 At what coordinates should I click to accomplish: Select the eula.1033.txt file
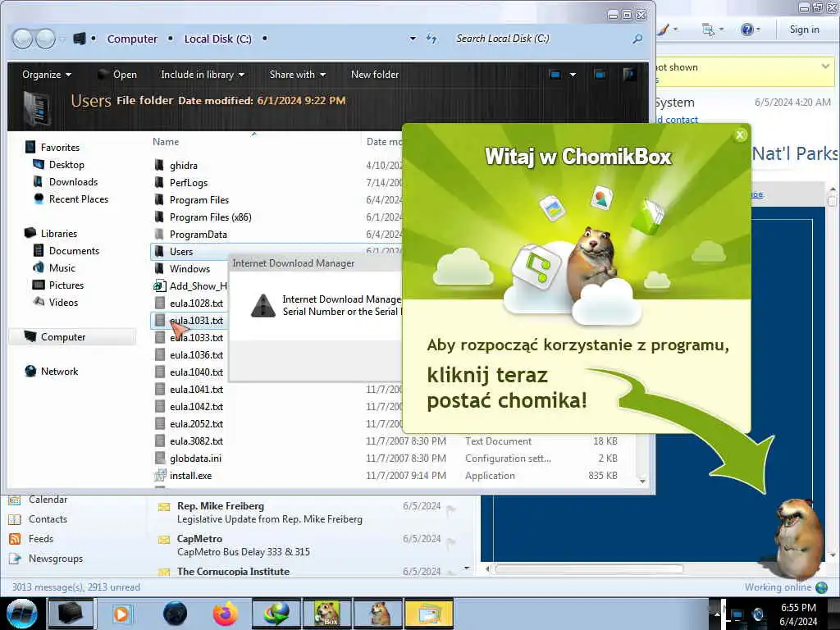196,337
